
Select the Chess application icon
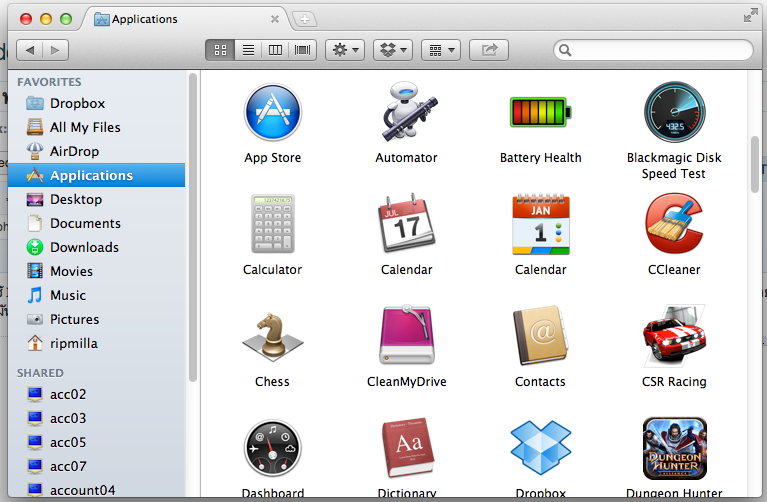coord(272,337)
